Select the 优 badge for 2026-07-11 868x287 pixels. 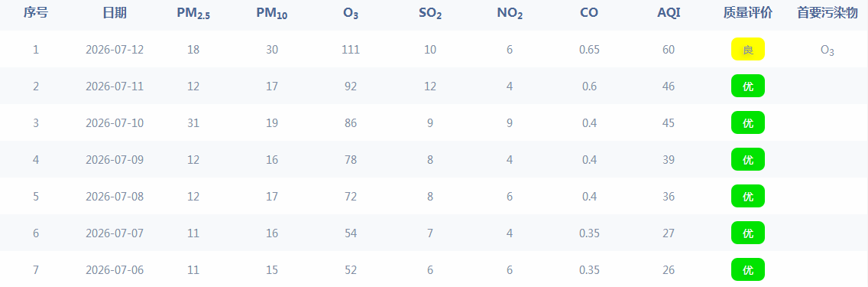[x=747, y=86]
